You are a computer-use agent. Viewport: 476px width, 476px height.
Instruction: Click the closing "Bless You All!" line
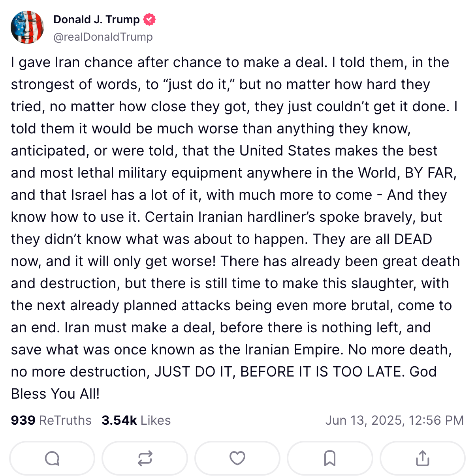click(x=55, y=394)
